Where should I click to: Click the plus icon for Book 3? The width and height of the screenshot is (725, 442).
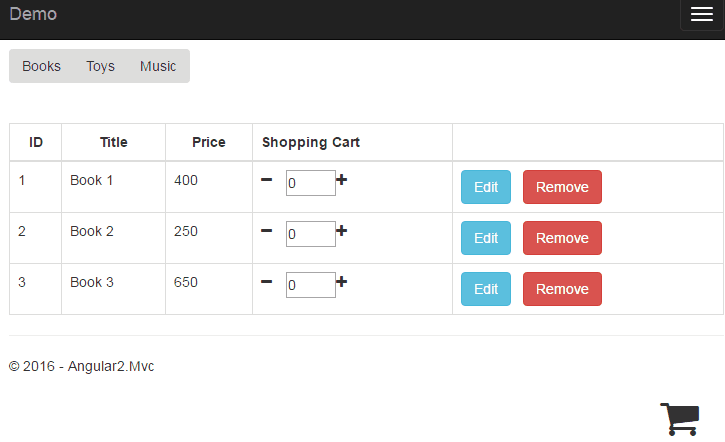click(342, 282)
